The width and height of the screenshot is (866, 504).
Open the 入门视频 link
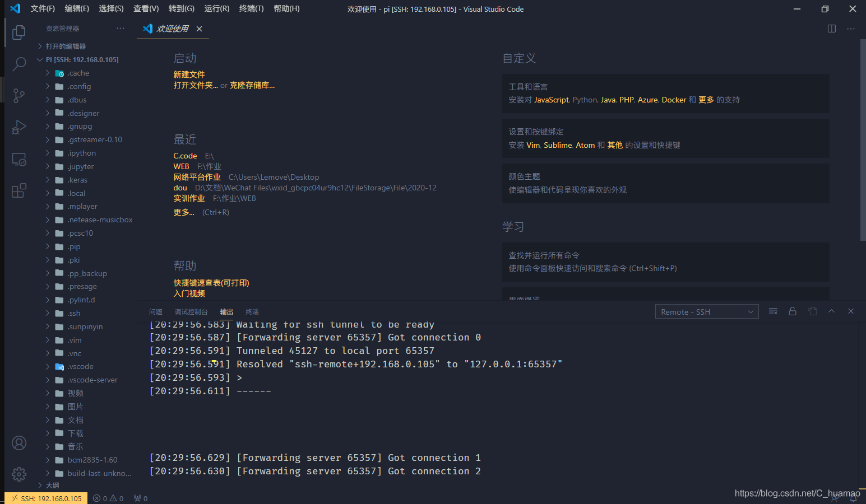coord(189,293)
